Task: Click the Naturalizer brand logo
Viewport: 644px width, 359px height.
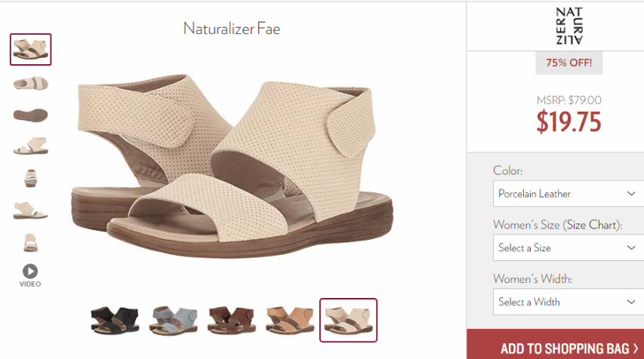Action: coord(569,26)
